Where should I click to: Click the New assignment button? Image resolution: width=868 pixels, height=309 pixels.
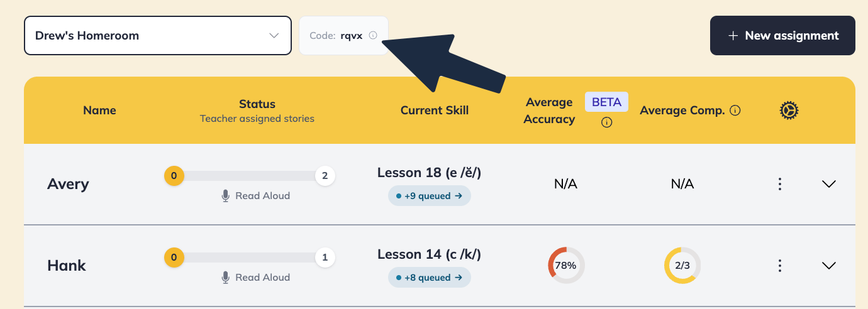[x=782, y=36]
